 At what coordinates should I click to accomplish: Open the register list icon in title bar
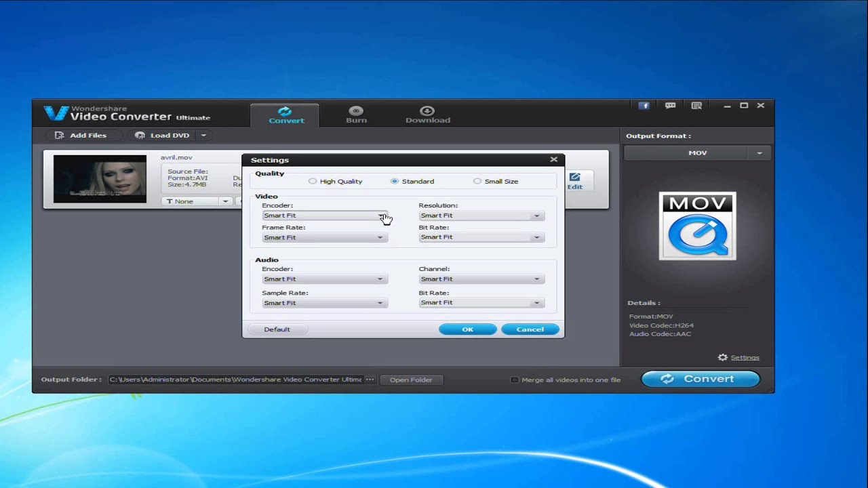coord(696,106)
